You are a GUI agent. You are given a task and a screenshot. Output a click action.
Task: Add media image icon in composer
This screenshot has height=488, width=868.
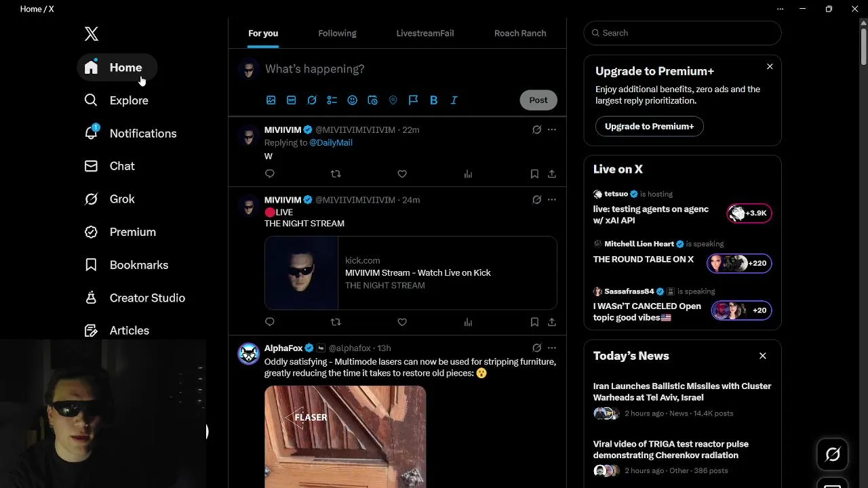[271, 100]
